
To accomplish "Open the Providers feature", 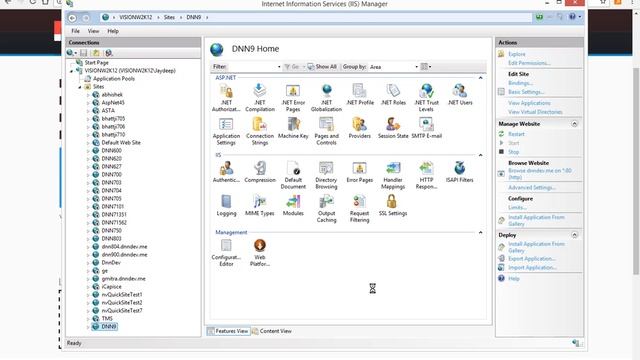I will (360, 128).
